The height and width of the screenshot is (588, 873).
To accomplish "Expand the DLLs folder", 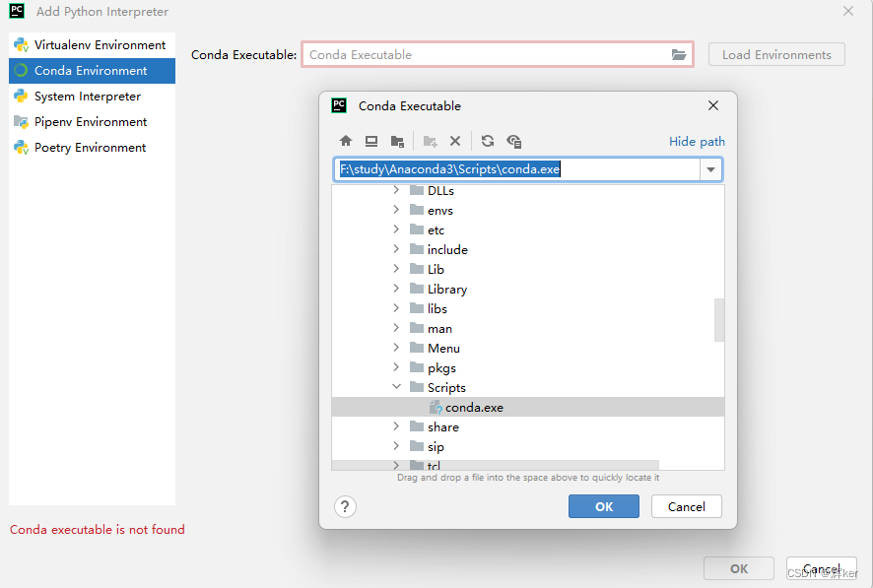I will pyautogui.click(x=396, y=190).
